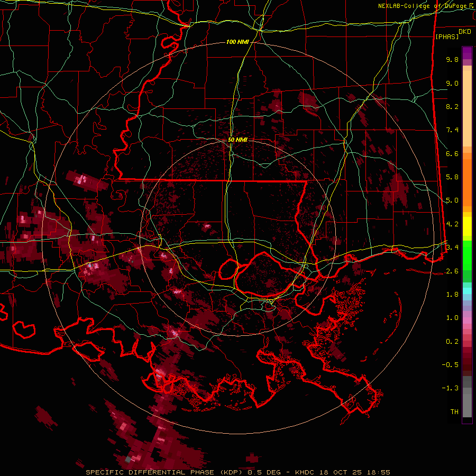Click the 1.0 legend label
The width and height of the screenshot is (476, 476).
pos(452,318)
